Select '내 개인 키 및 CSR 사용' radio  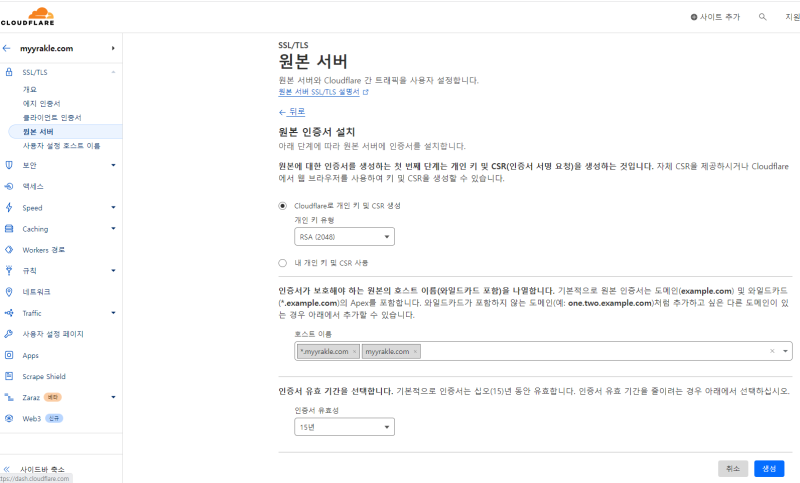282,262
